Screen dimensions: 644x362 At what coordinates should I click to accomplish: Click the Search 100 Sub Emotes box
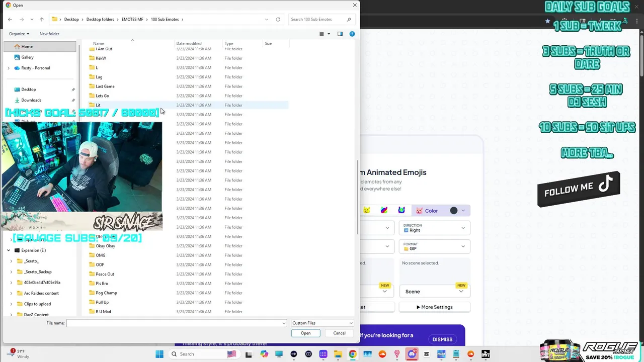point(321,20)
